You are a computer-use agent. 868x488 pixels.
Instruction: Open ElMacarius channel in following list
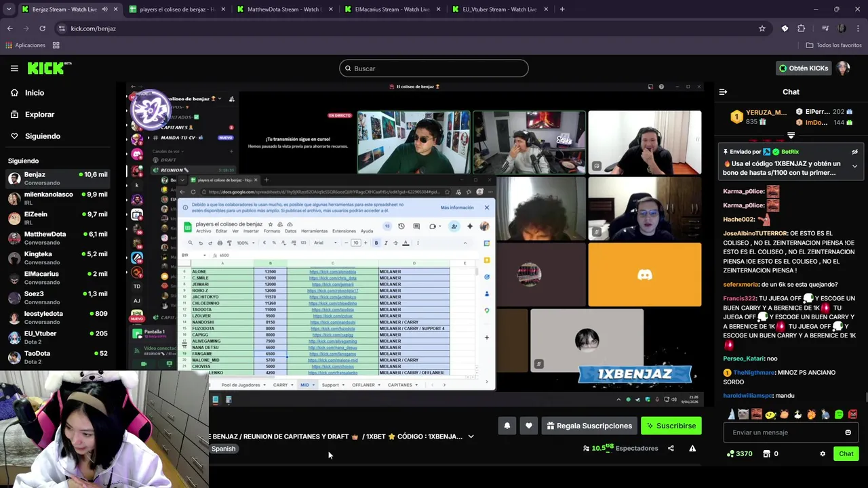[58, 277]
